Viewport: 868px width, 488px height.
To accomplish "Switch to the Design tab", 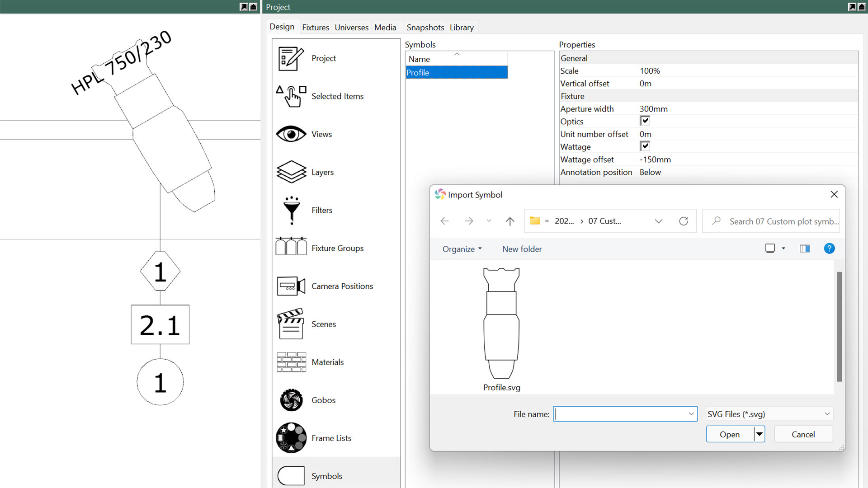I will pos(282,27).
